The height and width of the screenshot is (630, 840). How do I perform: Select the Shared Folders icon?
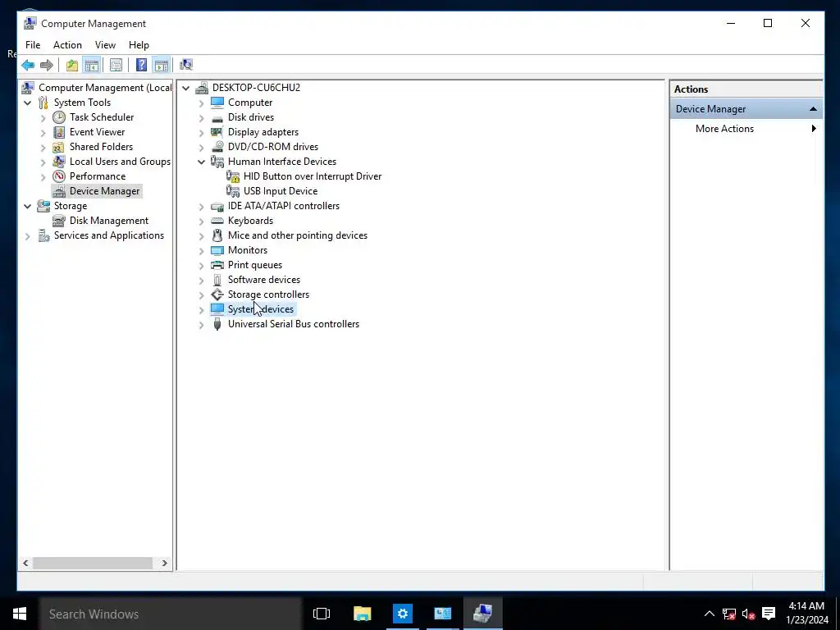[59, 147]
